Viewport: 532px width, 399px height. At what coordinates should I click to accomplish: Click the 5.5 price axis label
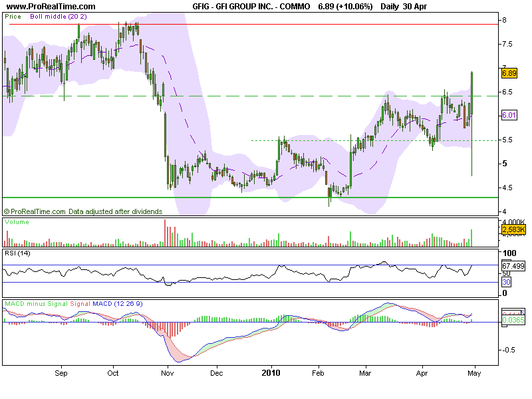(x=507, y=140)
